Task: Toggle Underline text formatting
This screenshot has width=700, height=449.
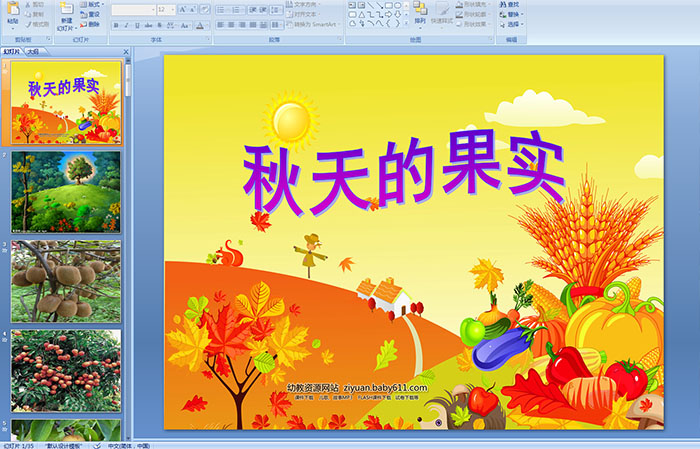Action: (138, 25)
